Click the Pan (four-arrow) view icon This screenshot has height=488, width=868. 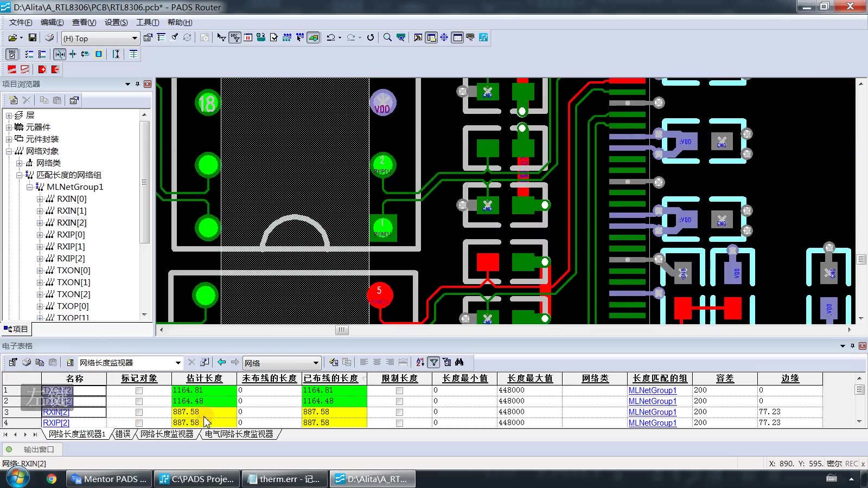click(444, 37)
